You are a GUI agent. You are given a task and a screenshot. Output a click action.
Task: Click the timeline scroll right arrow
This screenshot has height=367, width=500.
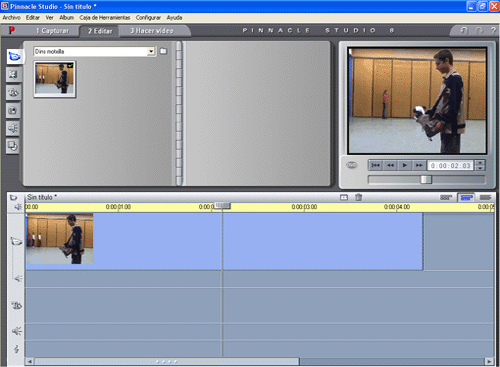coord(489,361)
